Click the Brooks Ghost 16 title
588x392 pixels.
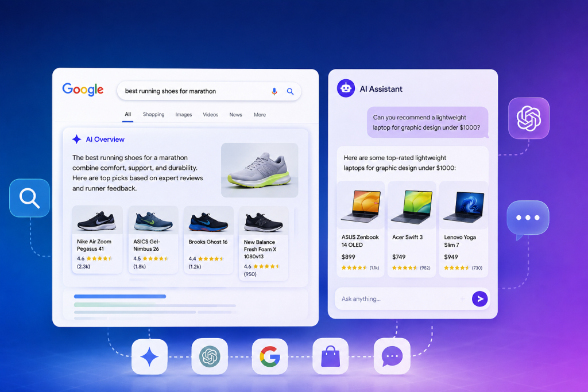click(208, 242)
